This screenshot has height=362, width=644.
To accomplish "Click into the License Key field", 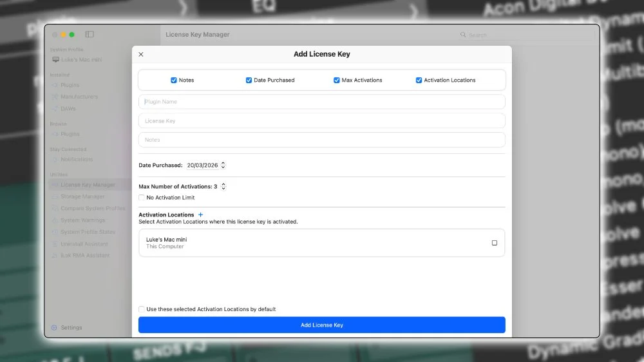I will [x=321, y=121].
